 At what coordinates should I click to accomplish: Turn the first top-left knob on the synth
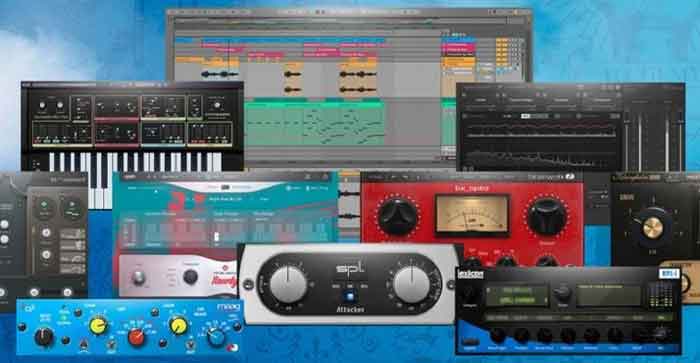(x=42, y=106)
